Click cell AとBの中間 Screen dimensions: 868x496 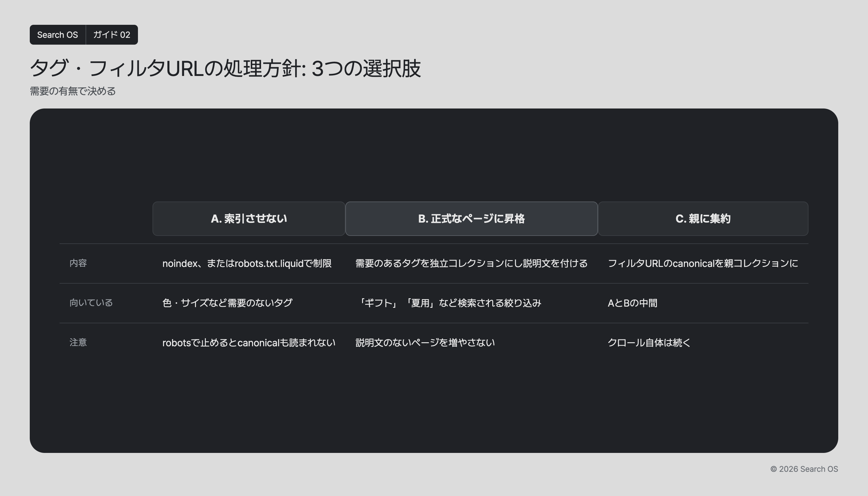click(x=633, y=303)
